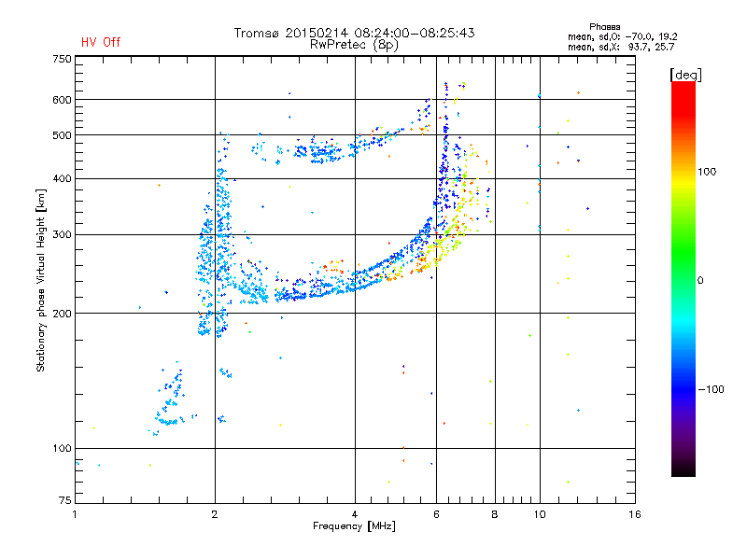
Task: Select the mean, sd,X: 93.7, 25.7 line
Action: coord(621,47)
